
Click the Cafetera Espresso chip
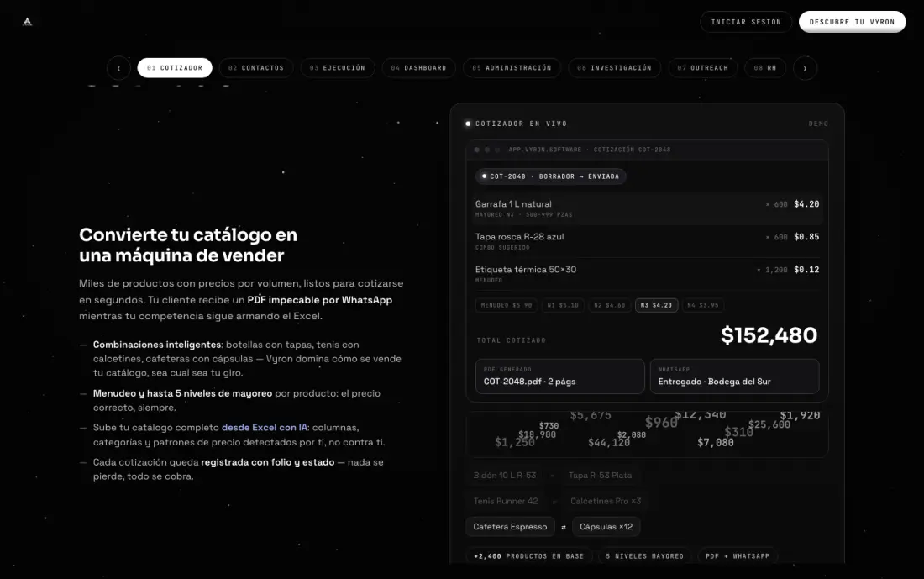510,527
